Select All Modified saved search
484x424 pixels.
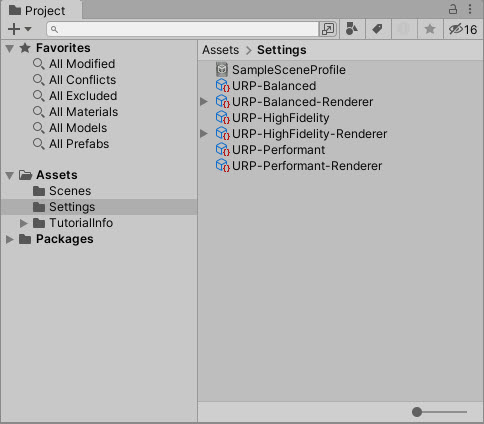click(82, 64)
